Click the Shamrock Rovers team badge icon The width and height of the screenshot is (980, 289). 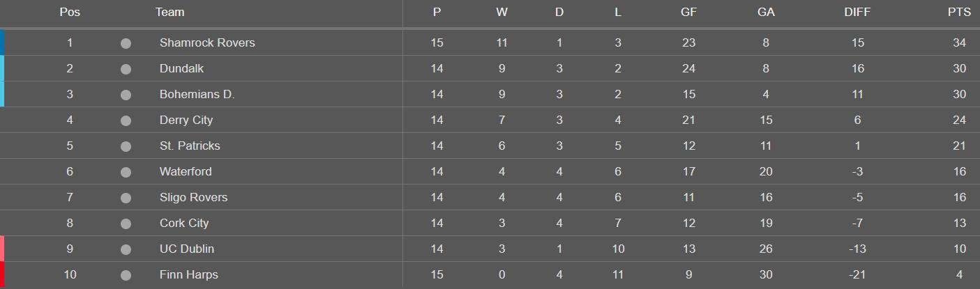pyautogui.click(x=126, y=43)
